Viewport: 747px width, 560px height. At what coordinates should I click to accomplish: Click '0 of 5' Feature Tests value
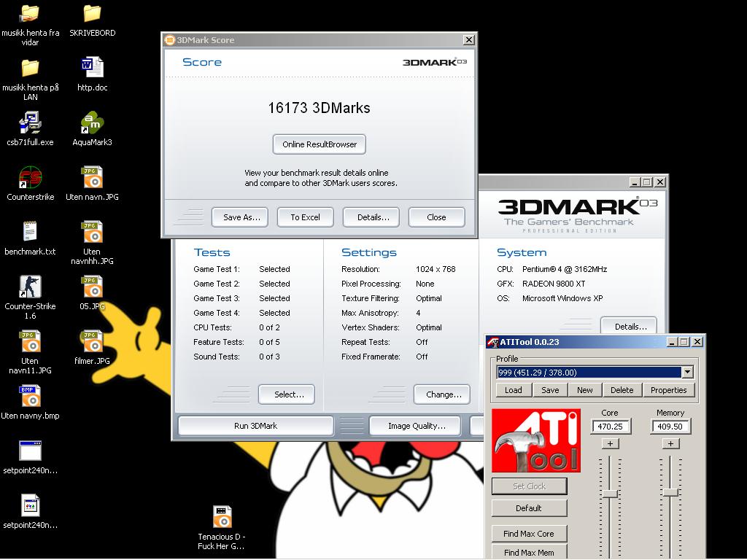pos(269,342)
